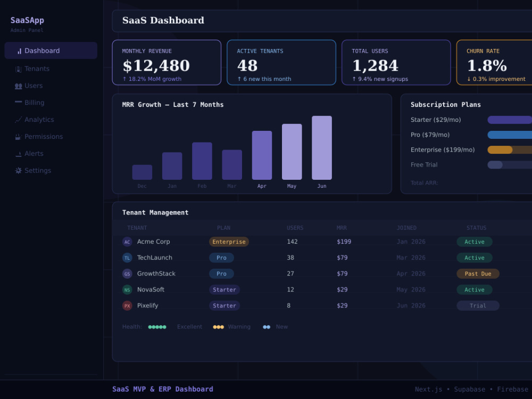Click the yellow Warning health dots
Viewport: 532px width, 399px height.
point(218,327)
